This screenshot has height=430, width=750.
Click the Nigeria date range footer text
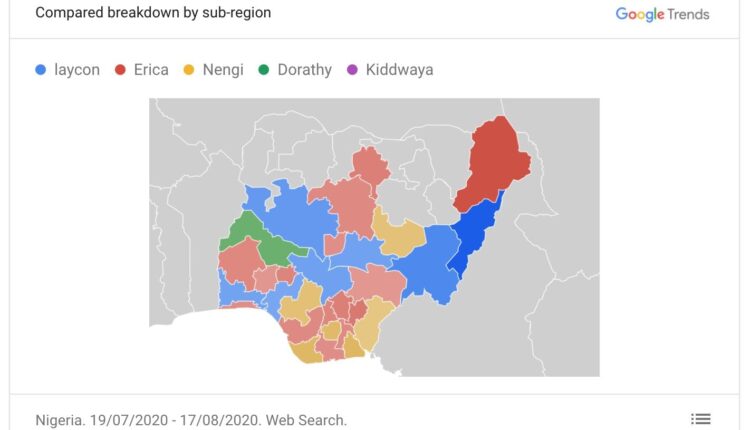(191, 420)
